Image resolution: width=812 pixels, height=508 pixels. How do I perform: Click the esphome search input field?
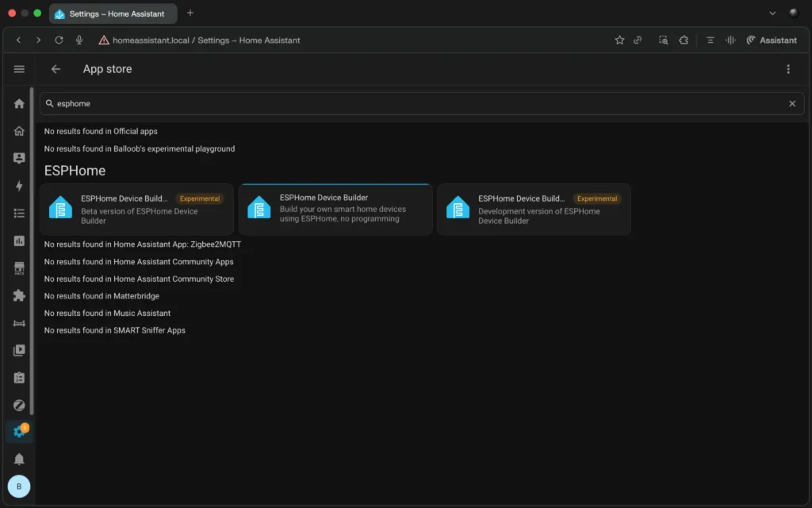point(421,104)
